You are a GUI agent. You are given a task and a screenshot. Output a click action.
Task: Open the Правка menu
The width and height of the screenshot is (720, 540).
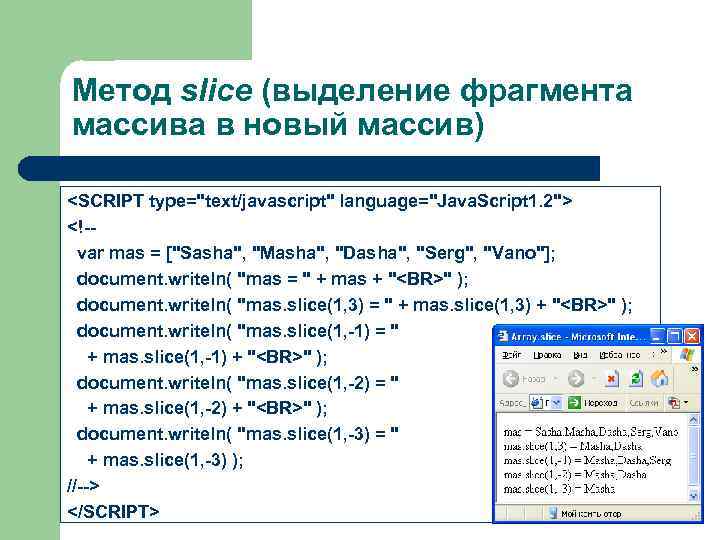click(547, 355)
